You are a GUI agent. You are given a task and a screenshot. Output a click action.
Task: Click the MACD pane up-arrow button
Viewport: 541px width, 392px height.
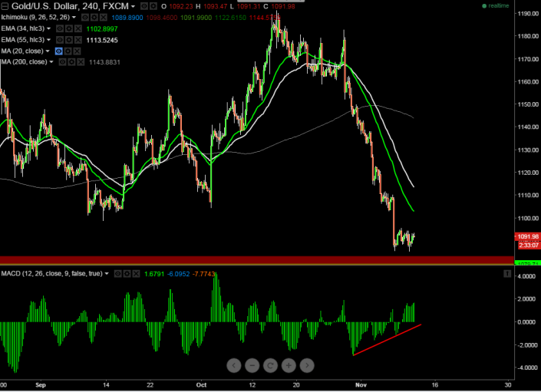pos(506,274)
